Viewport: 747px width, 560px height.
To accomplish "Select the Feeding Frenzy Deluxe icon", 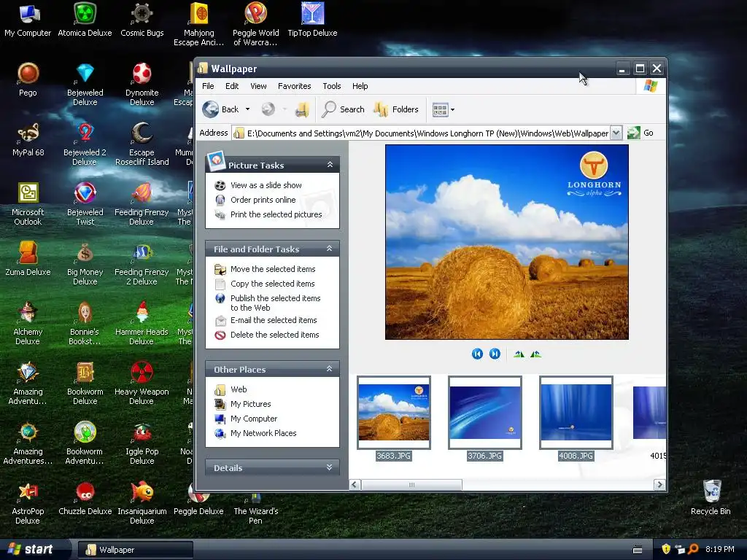I will pyautogui.click(x=142, y=204).
